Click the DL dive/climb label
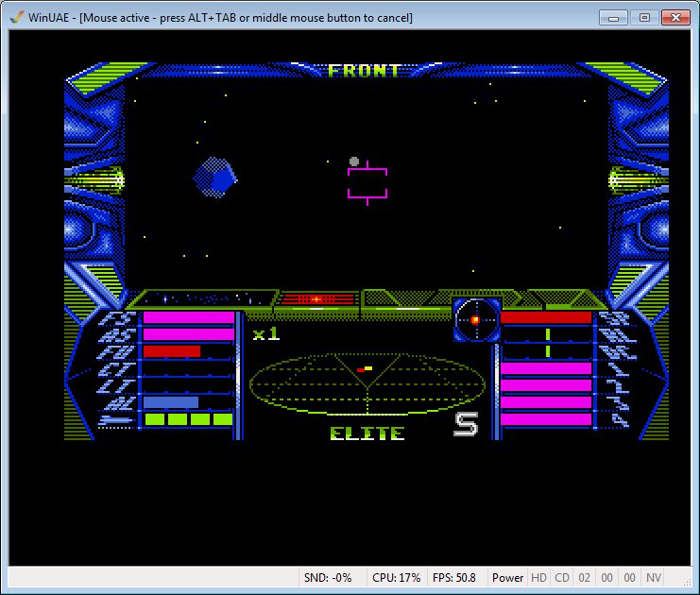Screen dimensions: 700x595 tap(618, 351)
